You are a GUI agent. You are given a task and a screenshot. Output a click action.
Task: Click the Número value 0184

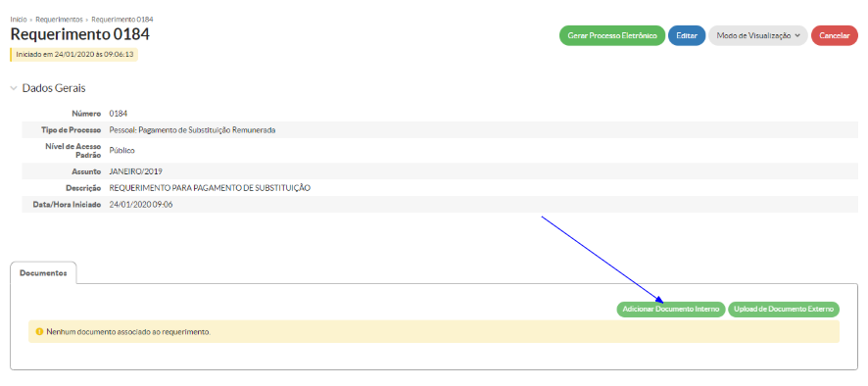coord(119,114)
